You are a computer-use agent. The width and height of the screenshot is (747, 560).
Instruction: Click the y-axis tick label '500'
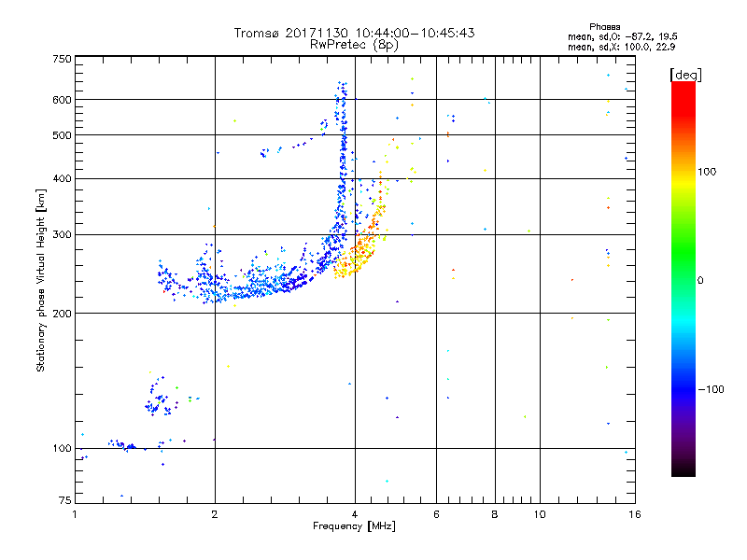click(62, 135)
